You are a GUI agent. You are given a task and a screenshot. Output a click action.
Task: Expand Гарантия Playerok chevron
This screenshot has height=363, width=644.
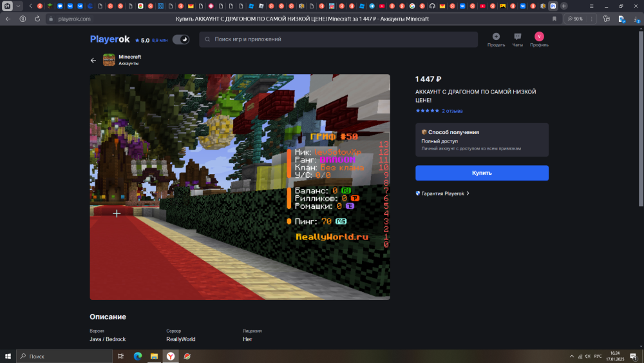pyautogui.click(x=468, y=193)
